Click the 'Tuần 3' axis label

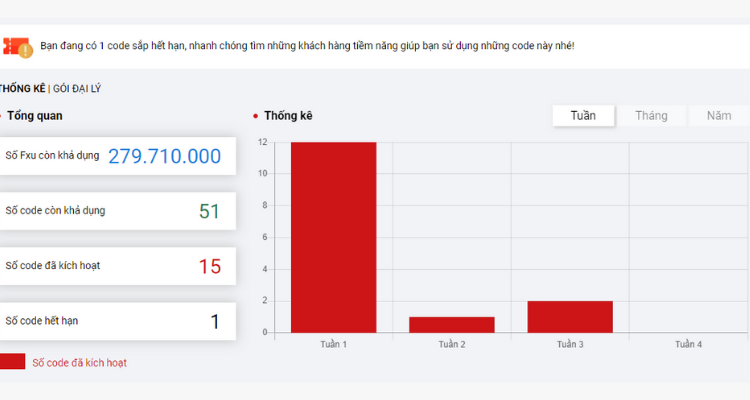(570, 344)
